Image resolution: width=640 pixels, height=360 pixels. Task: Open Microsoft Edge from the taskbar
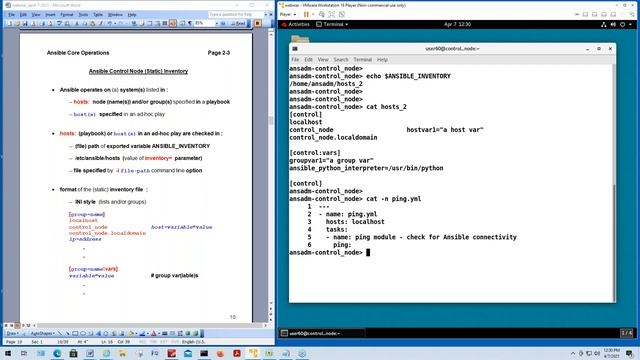point(57,353)
